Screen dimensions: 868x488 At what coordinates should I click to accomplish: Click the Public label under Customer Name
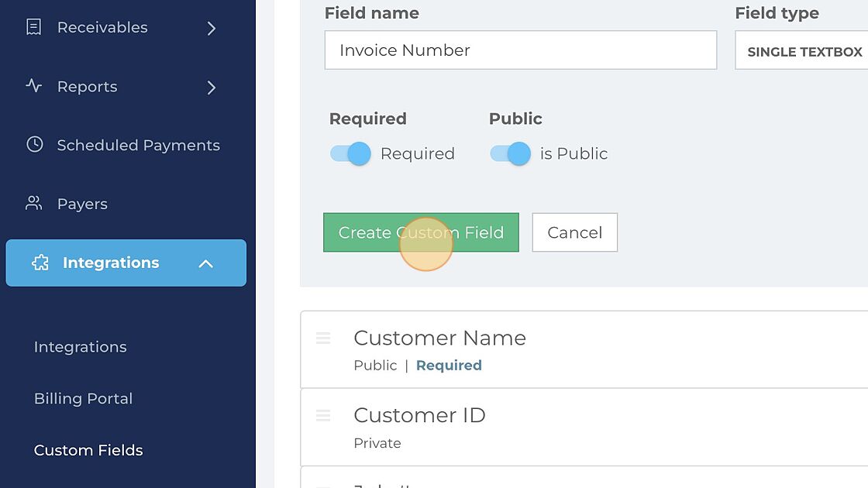[375, 365]
